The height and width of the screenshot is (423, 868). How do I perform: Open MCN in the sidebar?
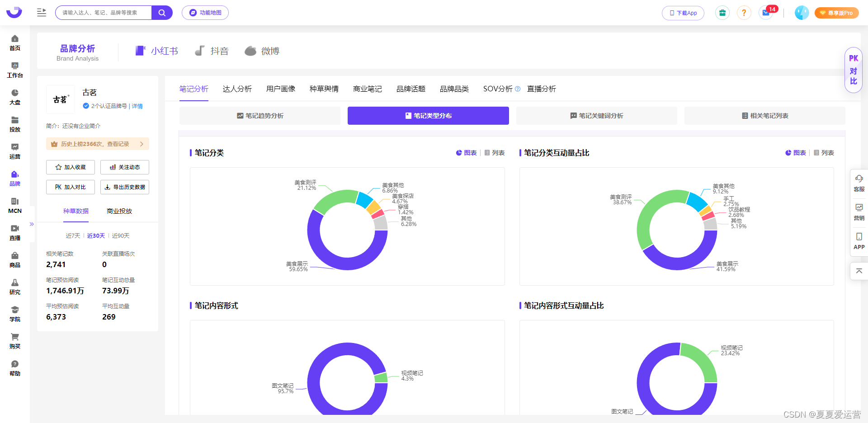pyautogui.click(x=15, y=206)
